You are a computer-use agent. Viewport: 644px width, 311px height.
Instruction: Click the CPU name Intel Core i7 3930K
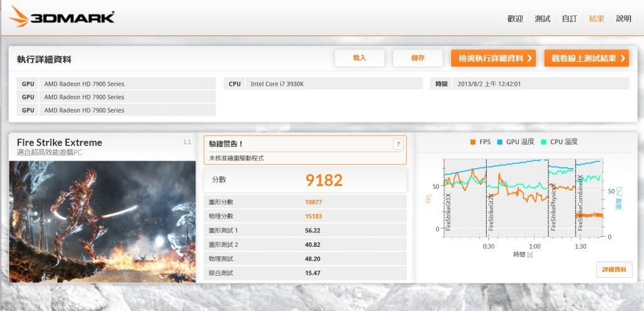click(x=277, y=84)
